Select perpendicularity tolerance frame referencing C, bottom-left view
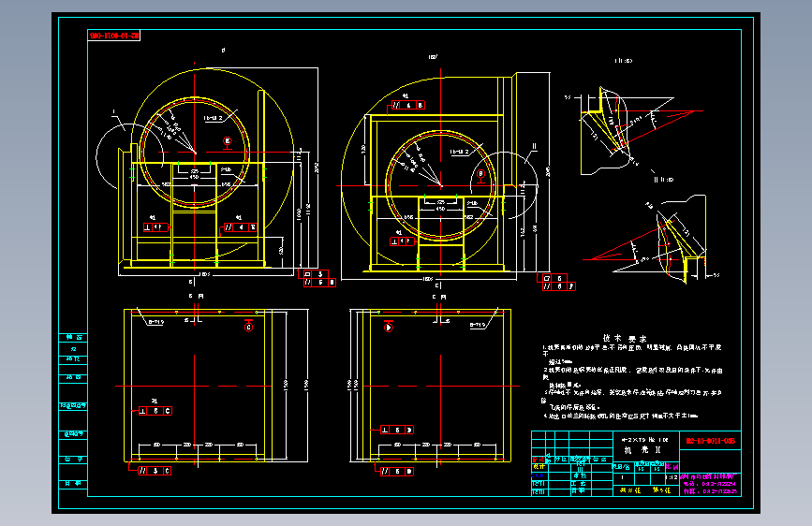This screenshot has width=812, height=526. point(155,411)
